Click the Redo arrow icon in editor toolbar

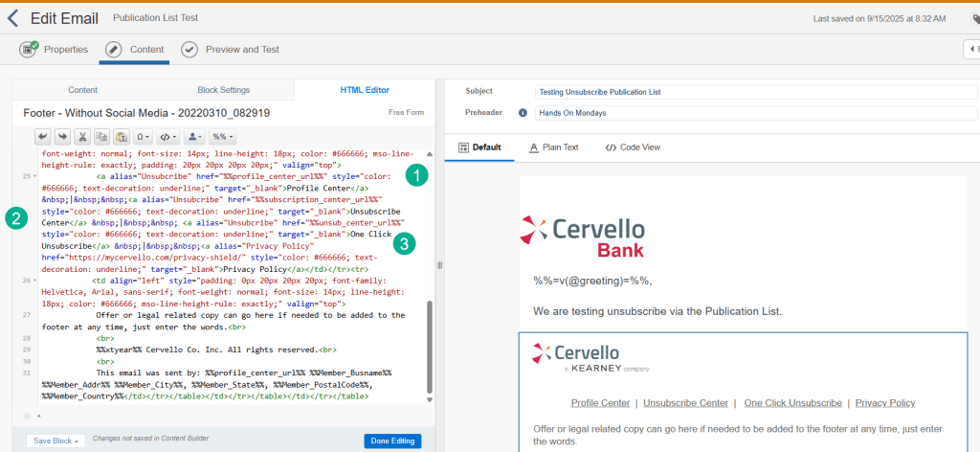pos(62,137)
